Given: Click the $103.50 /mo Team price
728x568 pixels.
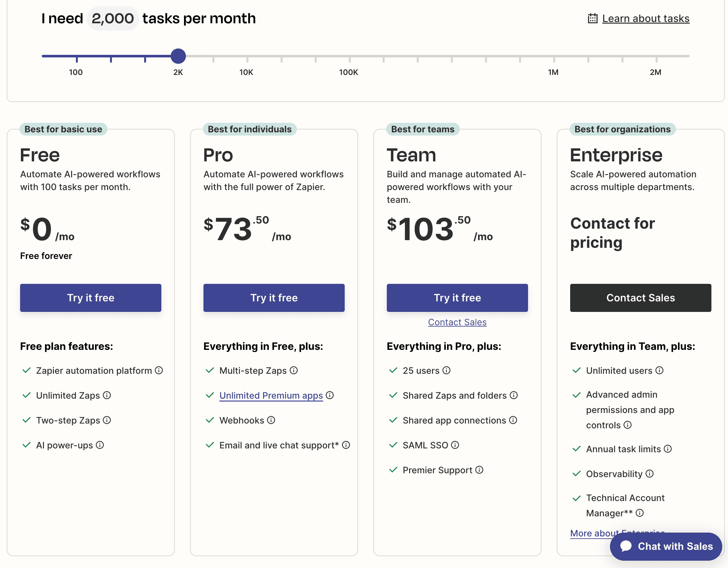Looking at the screenshot, I should click(440, 229).
